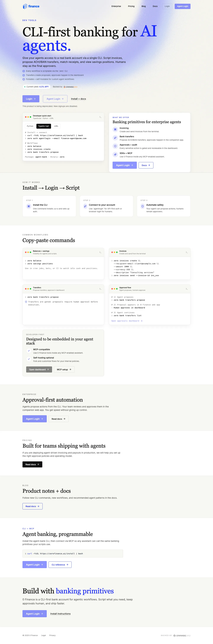Screen dimensions: 213x644
Task: Click the Self-hosting optional checkmark circle
Action: (x=29, y=359)
